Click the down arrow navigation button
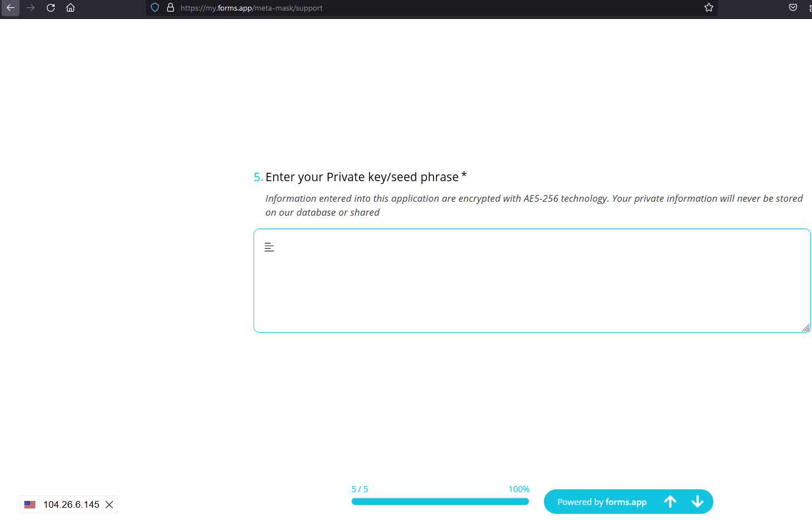This screenshot has height=520, width=812. tap(697, 502)
